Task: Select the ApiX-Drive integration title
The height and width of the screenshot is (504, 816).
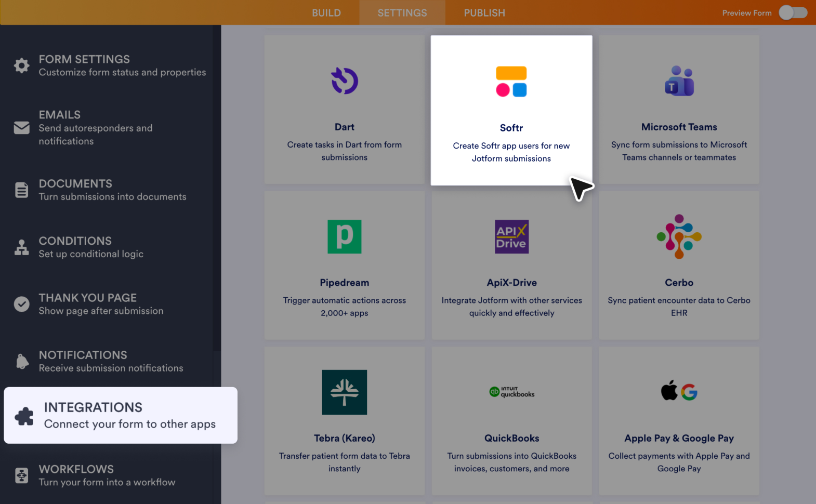Action: click(512, 283)
